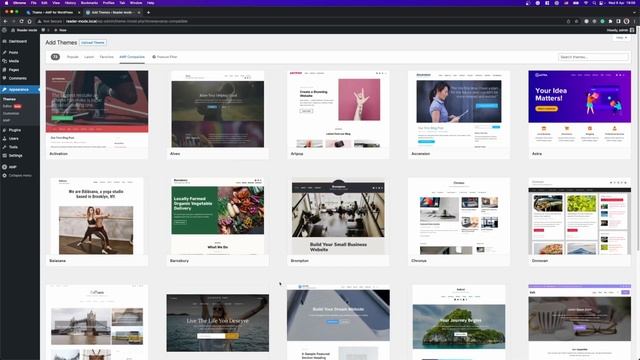The image size is (640, 360).
Task: Open the Posts pin icon in the sidebar
Action: [4, 52]
